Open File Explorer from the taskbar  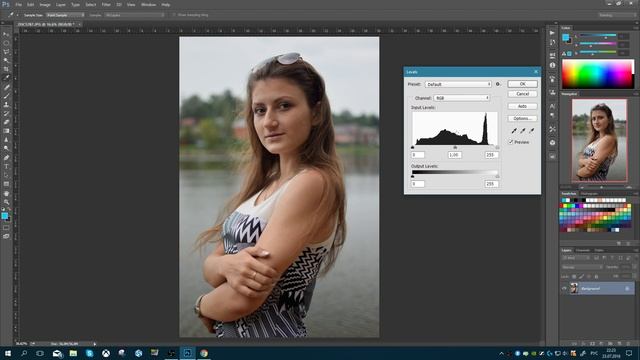click(73, 353)
